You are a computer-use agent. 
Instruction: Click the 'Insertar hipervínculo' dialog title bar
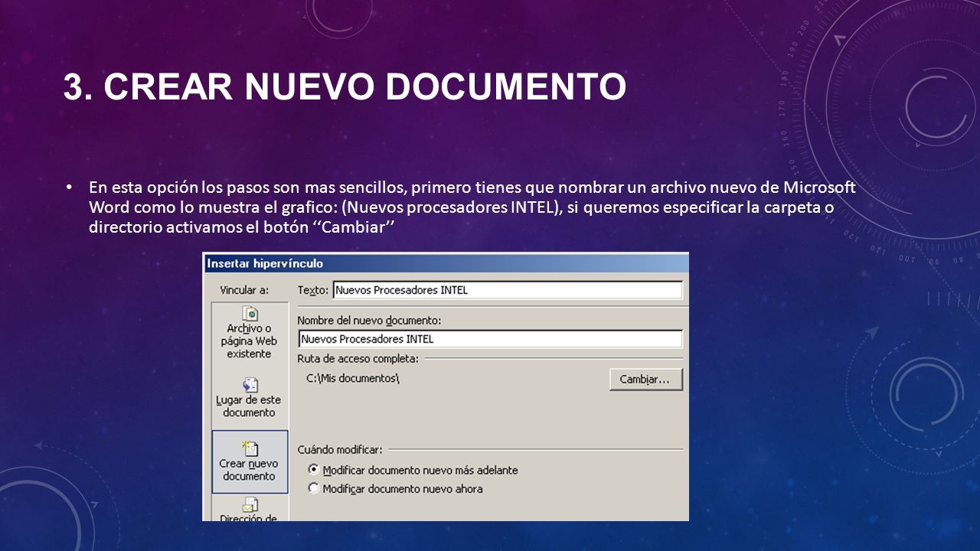(446, 263)
